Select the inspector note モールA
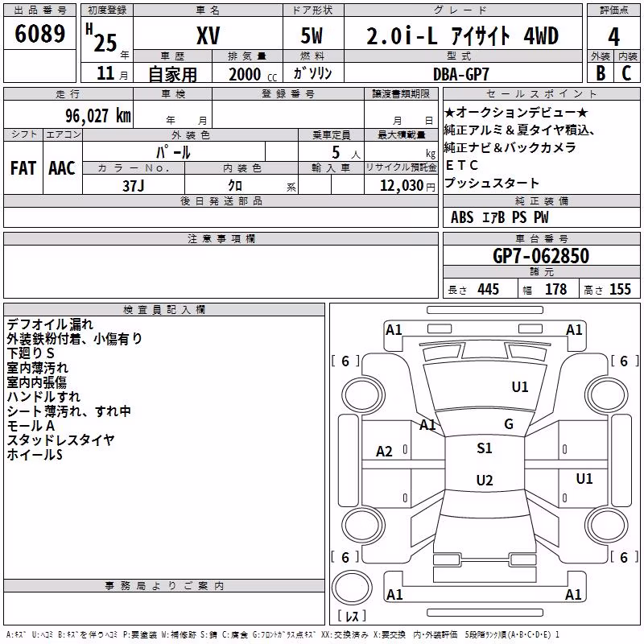The height and width of the screenshot is (644, 644). [31, 426]
